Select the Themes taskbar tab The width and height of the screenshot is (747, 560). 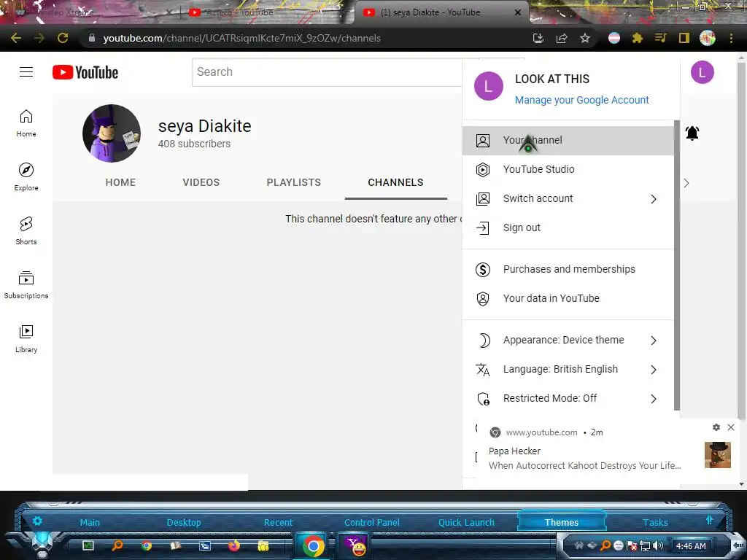point(561,522)
